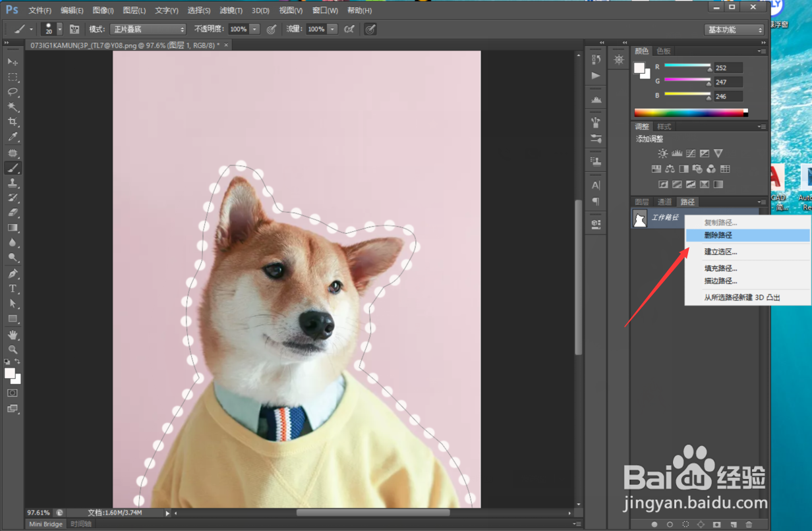Click the 工作路径 path thumbnail

pyautogui.click(x=640, y=218)
